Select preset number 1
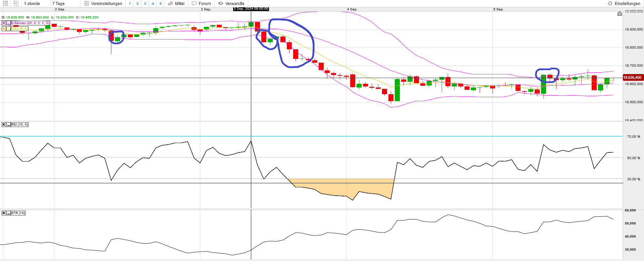This screenshot has height=261, width=644. pos(130,4)
